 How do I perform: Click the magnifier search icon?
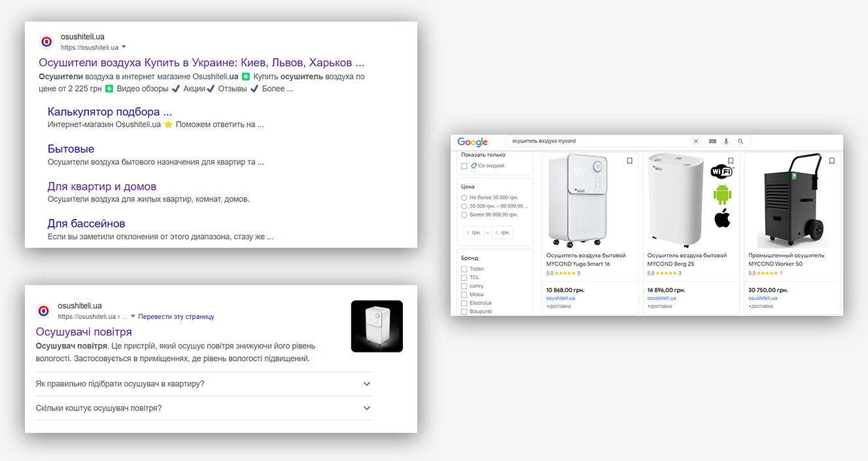[x=740, y=141]
